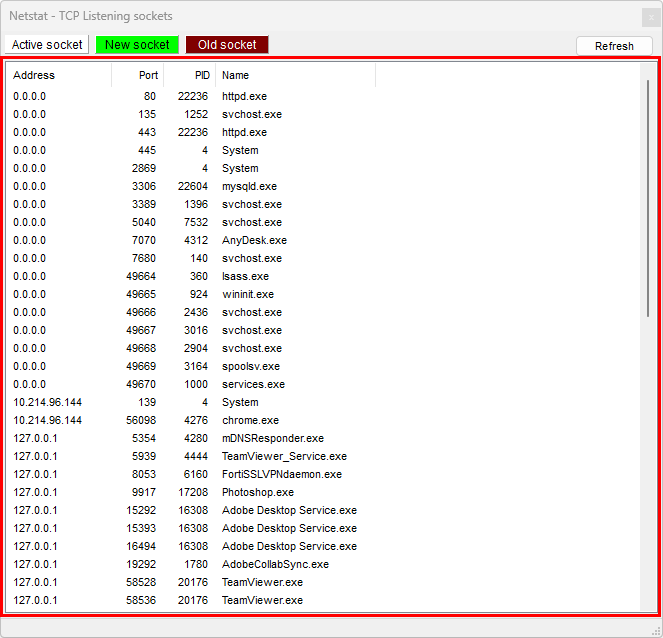Screen dimensions: 663x638
Task: Select the AdobeCollabSync.exe entry
Action: (x=275, y=564)
